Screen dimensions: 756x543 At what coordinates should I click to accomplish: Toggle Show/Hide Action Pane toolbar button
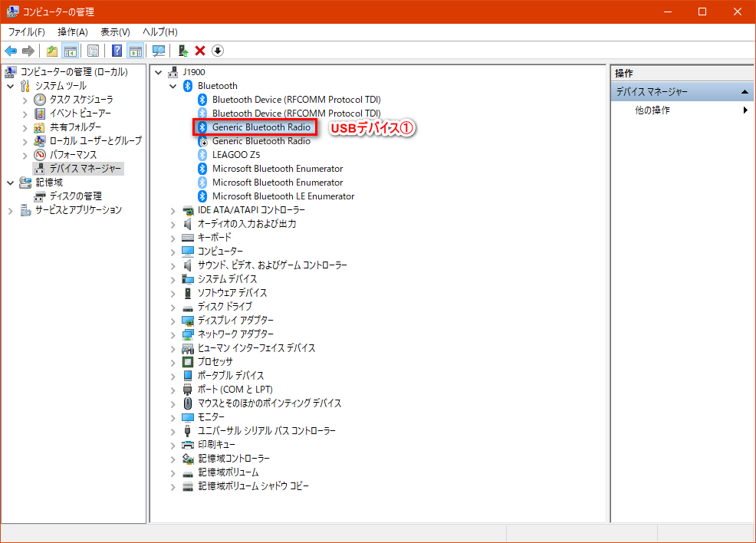136,51
